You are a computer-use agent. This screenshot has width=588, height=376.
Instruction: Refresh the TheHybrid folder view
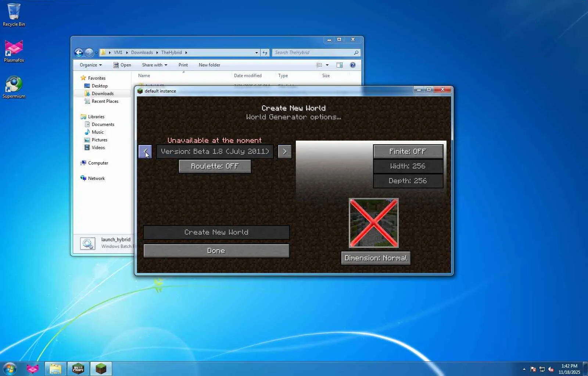pos(265,53)
